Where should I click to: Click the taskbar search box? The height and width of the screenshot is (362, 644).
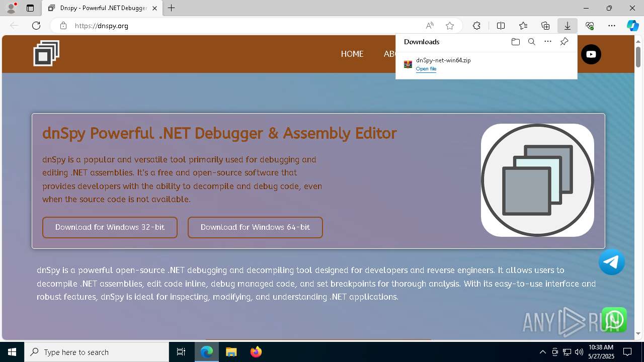pos(97,352)
